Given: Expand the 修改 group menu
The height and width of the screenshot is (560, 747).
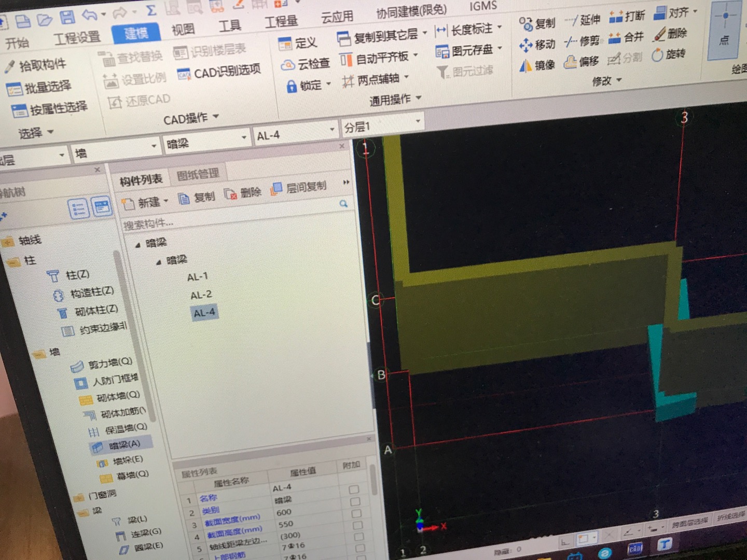Looking at the screenshot, I should coord(606,81).
